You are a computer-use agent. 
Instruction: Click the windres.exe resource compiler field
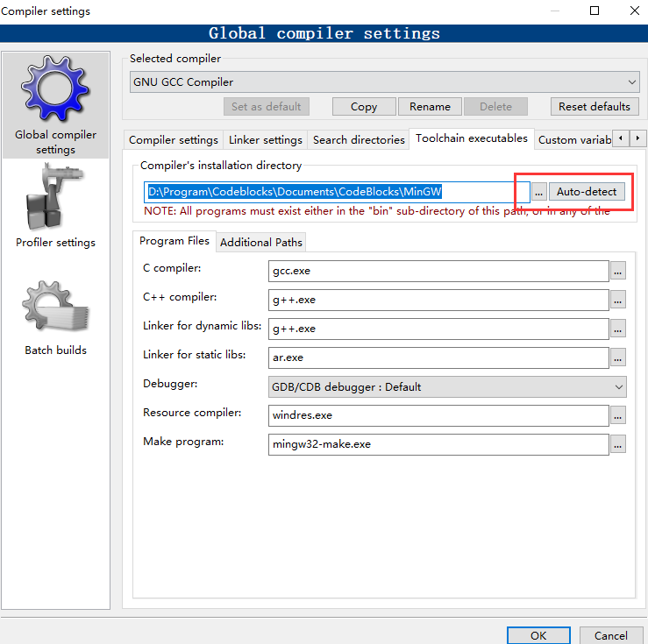tap(438, 415)
